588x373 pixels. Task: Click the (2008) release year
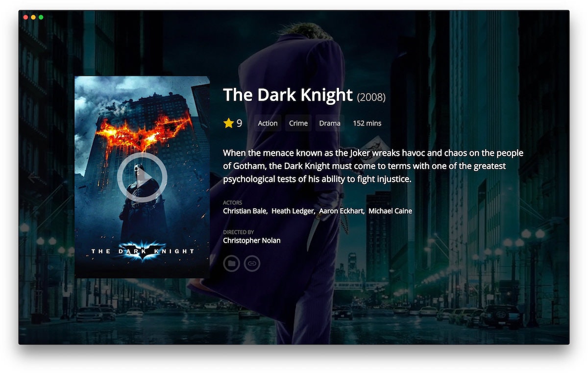pos(371,97)
